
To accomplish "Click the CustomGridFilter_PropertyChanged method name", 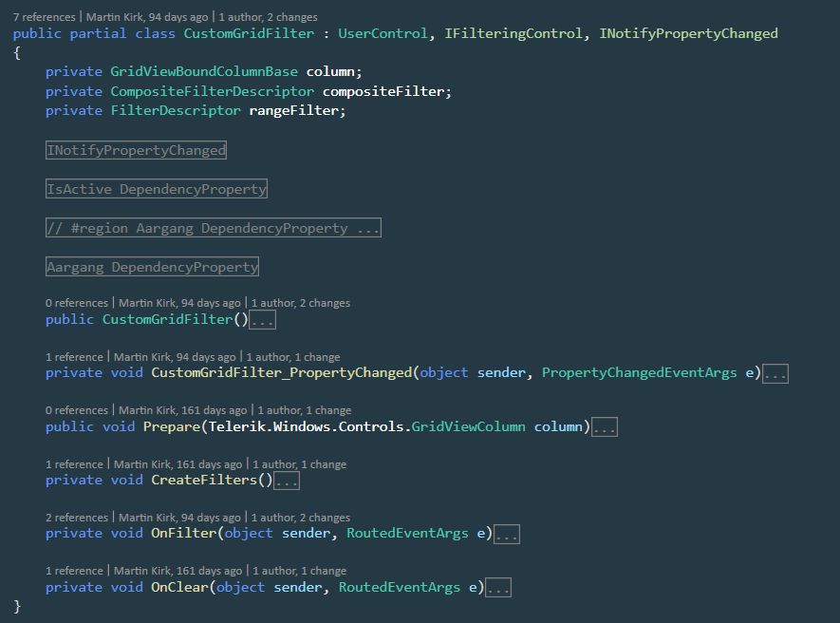I will pos(281,372).
